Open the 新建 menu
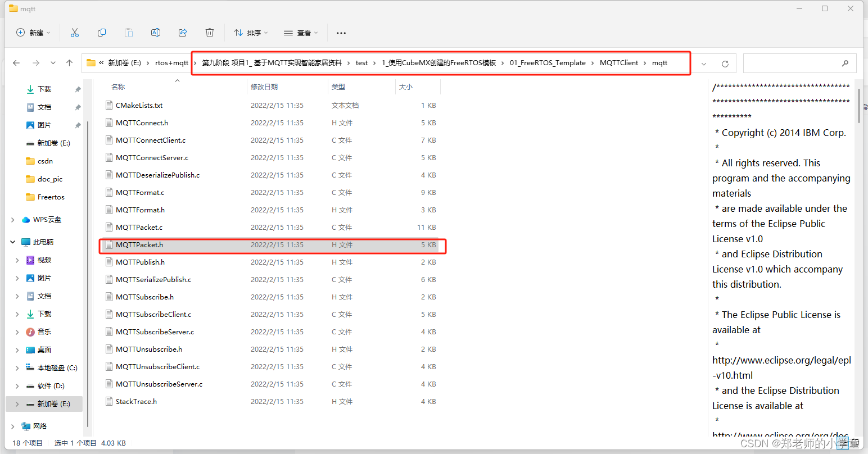Screen dimensions: 868x454 [32, 33]
